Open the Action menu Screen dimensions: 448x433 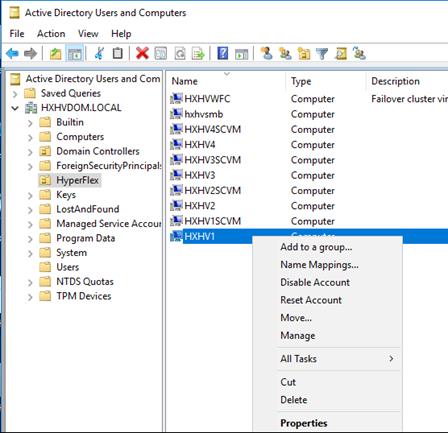coord(51,34)
